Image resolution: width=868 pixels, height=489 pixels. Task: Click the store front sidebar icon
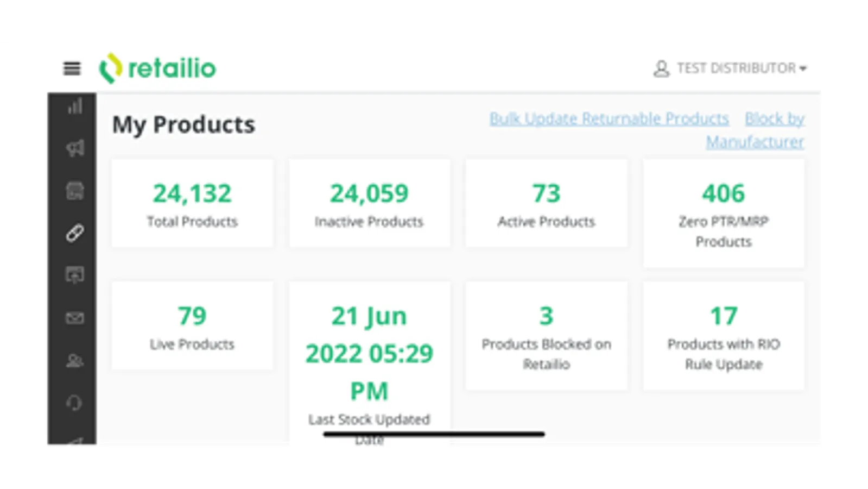click(75, 191)
